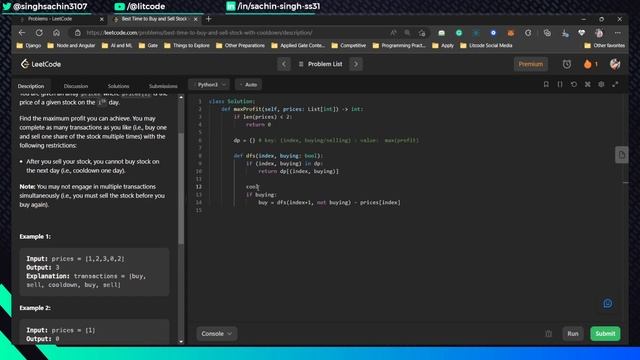640x360 pixels.
Task: Click the trash icon near Run
Action: pos(549,333)
